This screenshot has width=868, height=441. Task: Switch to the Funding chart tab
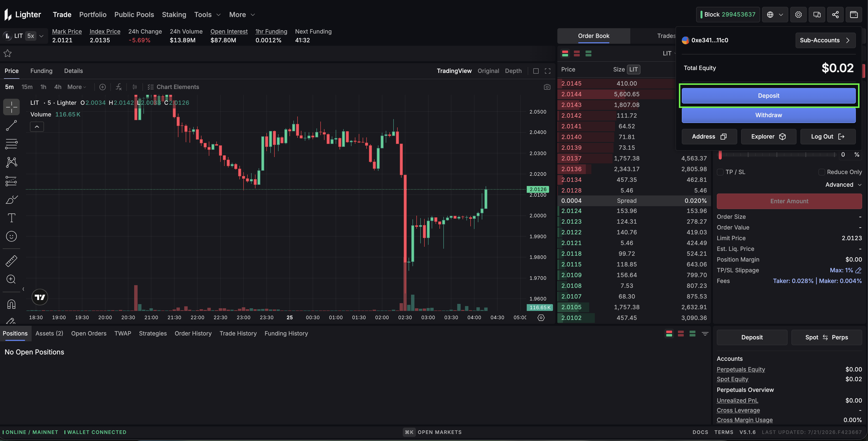[41, 71]
